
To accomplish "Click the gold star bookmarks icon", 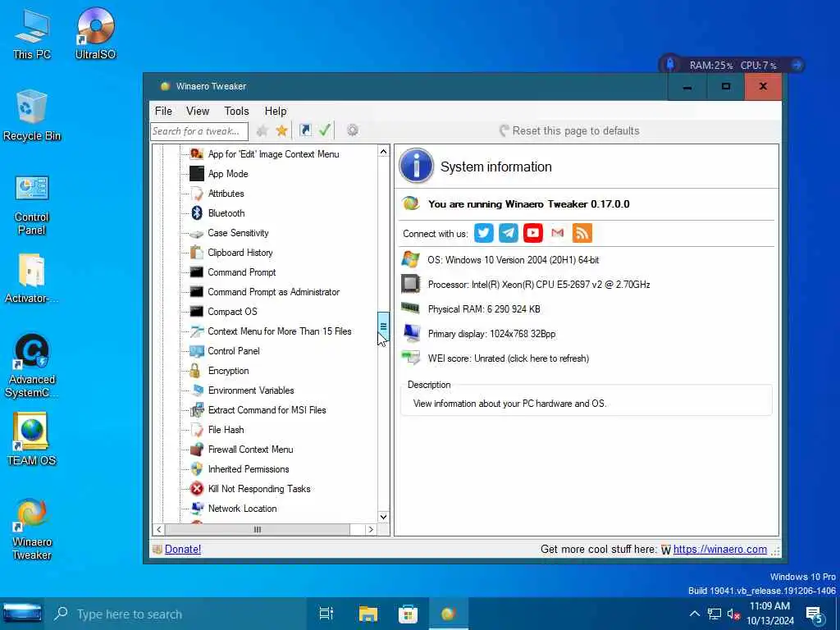I will 282,130.
